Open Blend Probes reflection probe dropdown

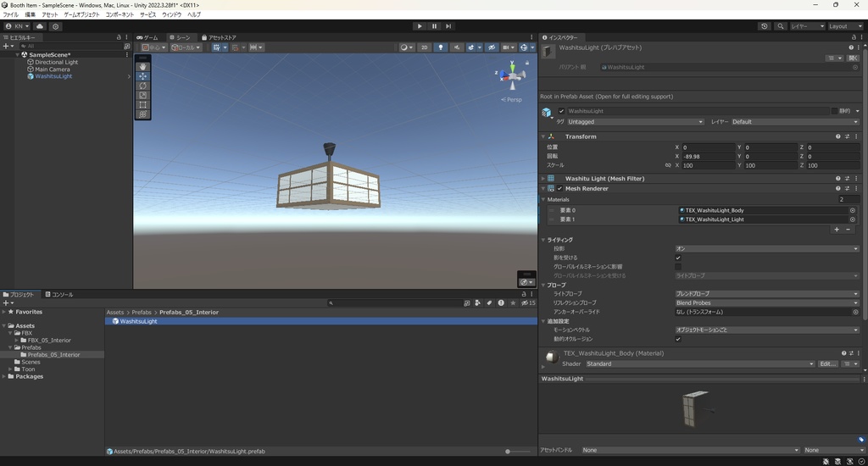(x=766, y=302)
